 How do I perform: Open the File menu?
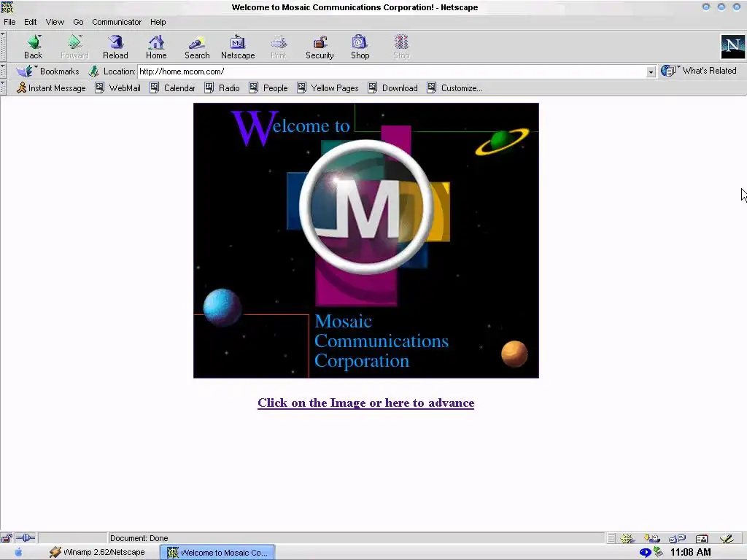pyautogui.click(x=9, y=22)
